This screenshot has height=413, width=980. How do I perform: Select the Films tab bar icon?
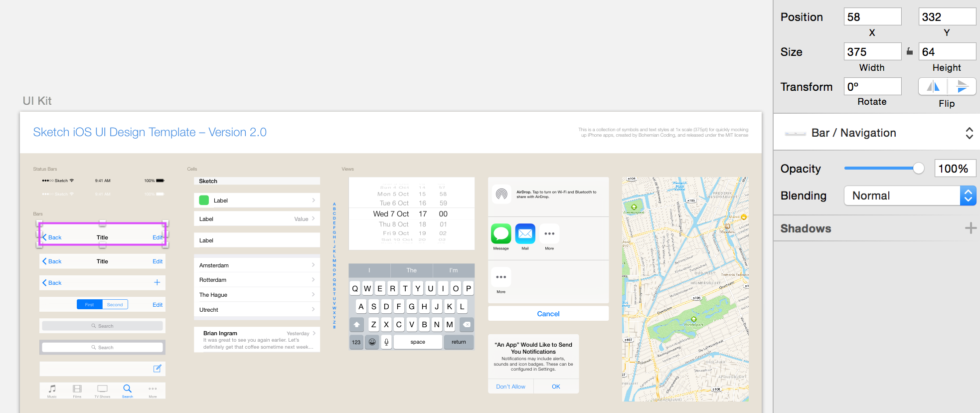[x=77, y=391]
